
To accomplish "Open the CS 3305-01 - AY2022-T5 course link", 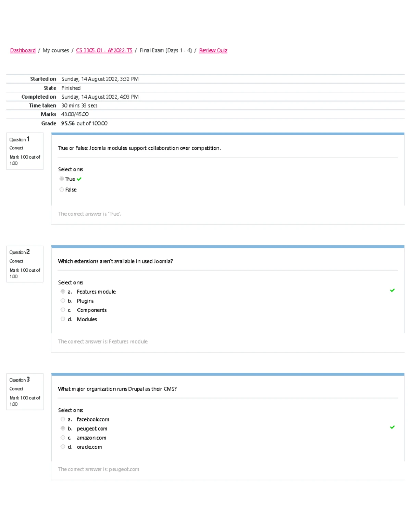I will point(104,50).
